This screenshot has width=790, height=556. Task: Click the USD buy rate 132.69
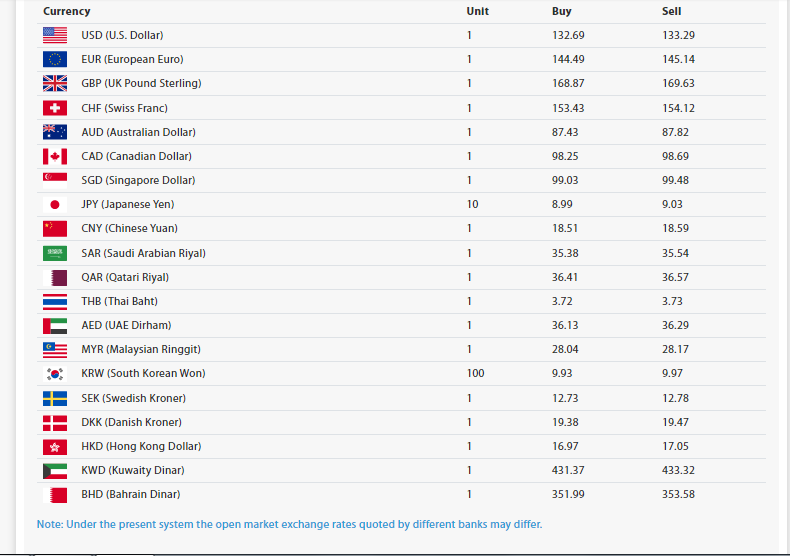point(568,35)
